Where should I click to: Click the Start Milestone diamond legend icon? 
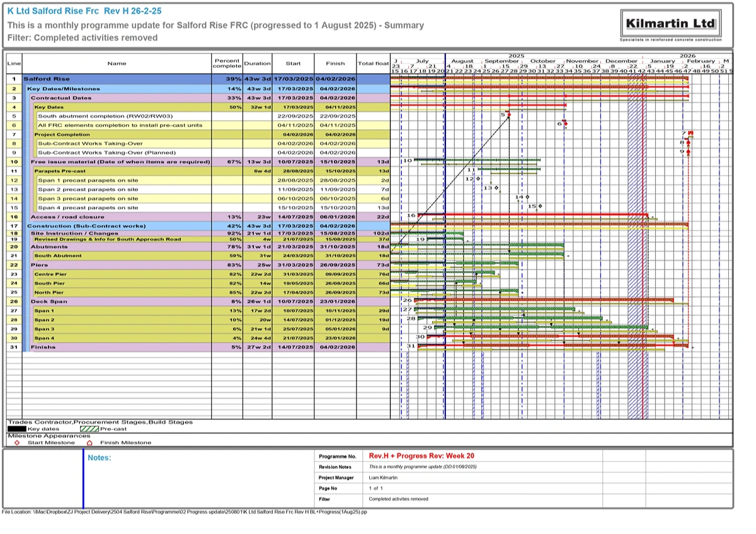coord(16,442)
